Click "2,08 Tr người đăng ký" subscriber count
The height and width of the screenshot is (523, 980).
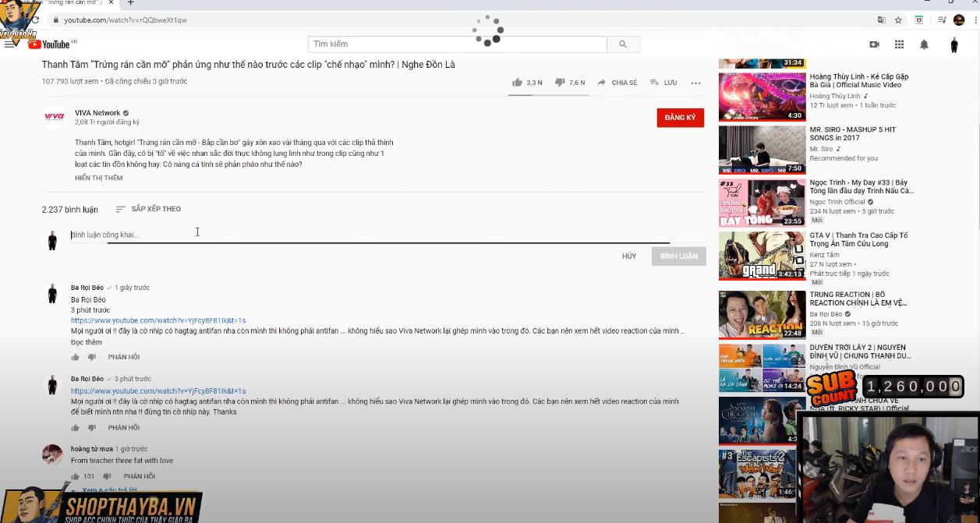coord(107,122)
